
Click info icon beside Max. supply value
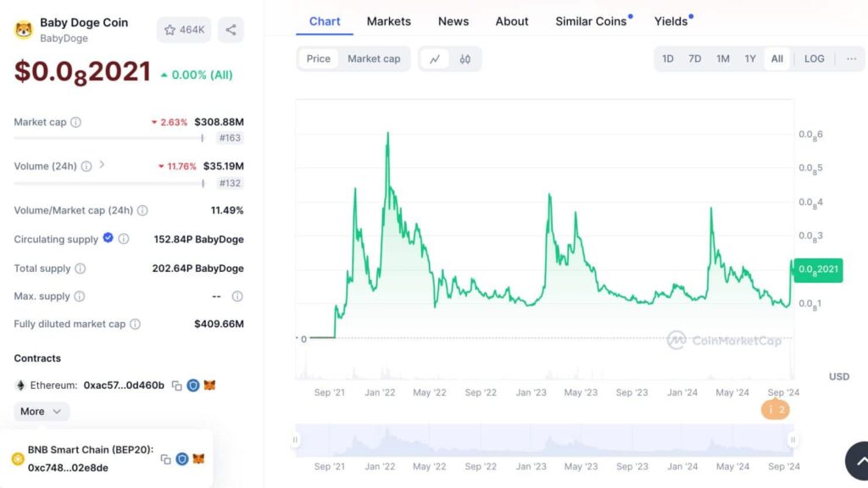pos(237,297)
